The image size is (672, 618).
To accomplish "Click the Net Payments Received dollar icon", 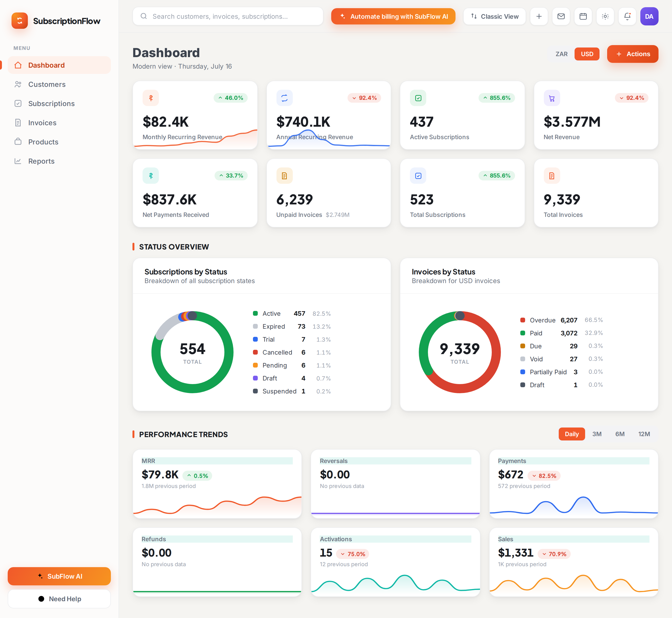I will 151,176.
